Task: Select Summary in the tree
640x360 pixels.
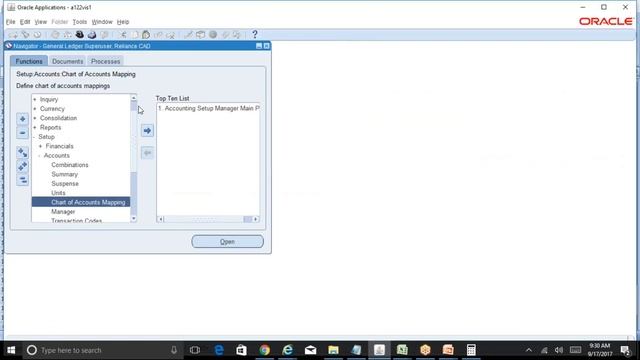Action: click(64, 174)
